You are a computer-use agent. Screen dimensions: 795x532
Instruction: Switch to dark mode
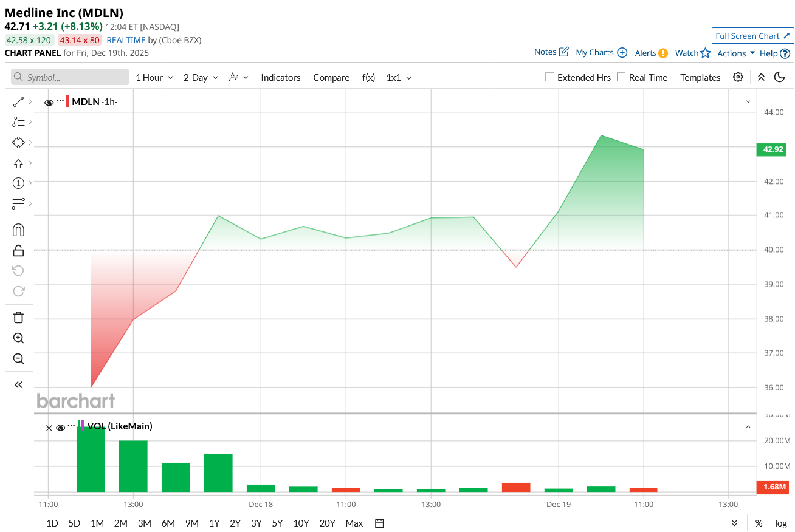pyautogui.click(x=779, y=77)
